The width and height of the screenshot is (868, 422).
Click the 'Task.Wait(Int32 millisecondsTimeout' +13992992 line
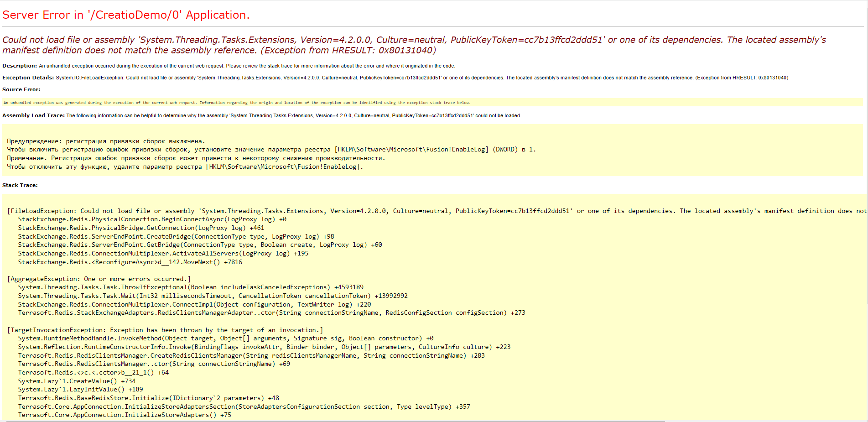pyautogui.click(x=213, y=296)
